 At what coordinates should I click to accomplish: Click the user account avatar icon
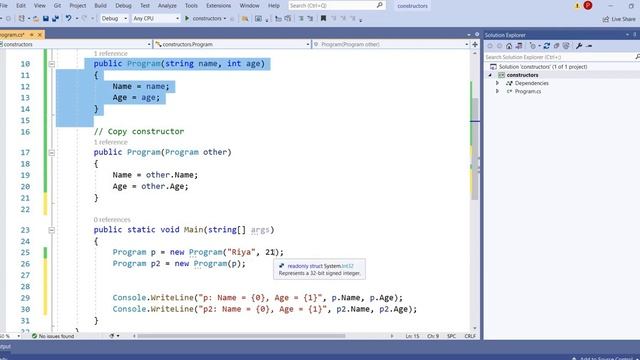[588, 5]
